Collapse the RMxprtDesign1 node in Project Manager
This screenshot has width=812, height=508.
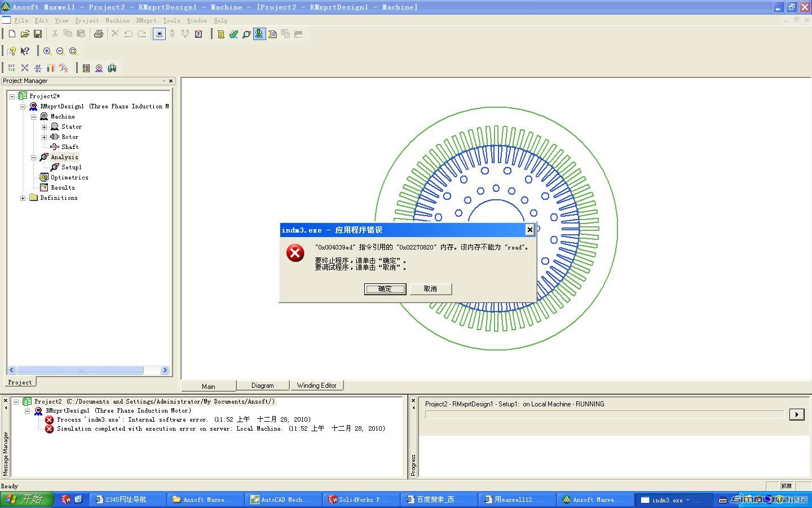click(x=23, y=106)
